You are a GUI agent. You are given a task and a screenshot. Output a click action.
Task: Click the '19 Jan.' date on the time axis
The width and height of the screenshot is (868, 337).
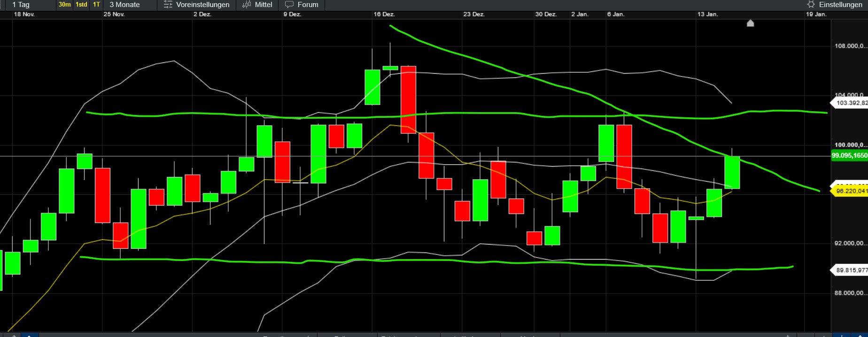pos(816,15)
